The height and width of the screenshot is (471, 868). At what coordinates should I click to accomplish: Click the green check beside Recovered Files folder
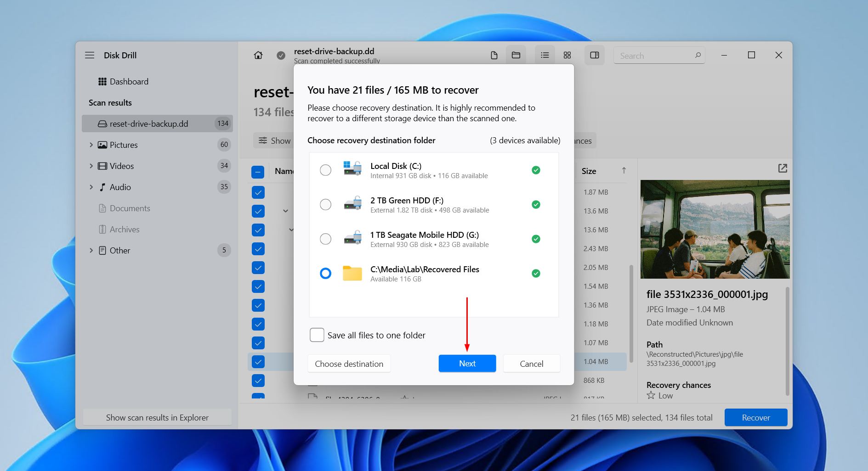click(536, 274)
